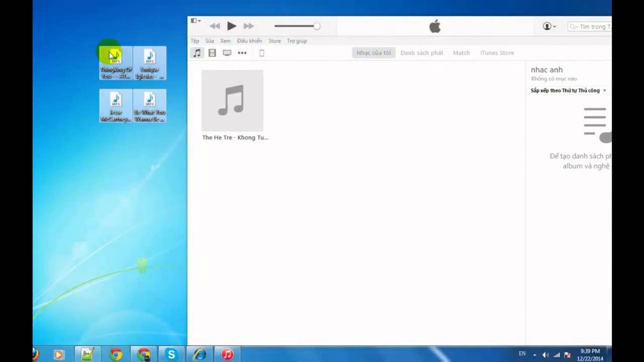Open the second Chrome taskbar icon
Screen dimensions: 644x362
[x=144, y=354]
